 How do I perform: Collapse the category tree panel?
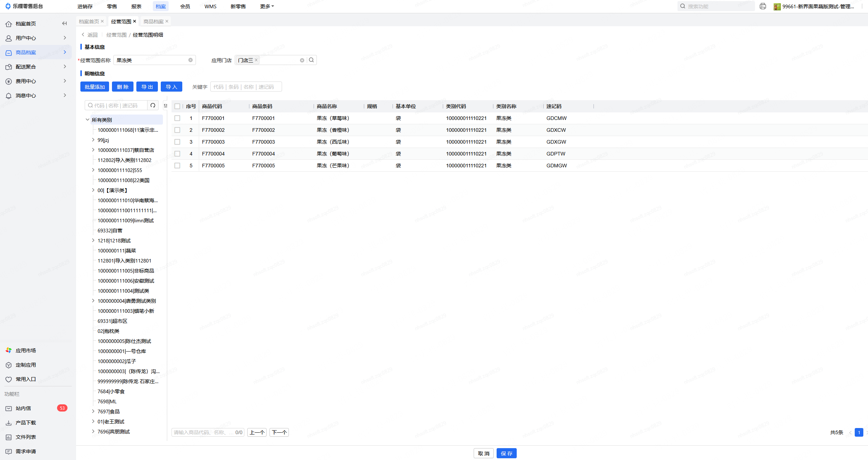coord(165,105)
